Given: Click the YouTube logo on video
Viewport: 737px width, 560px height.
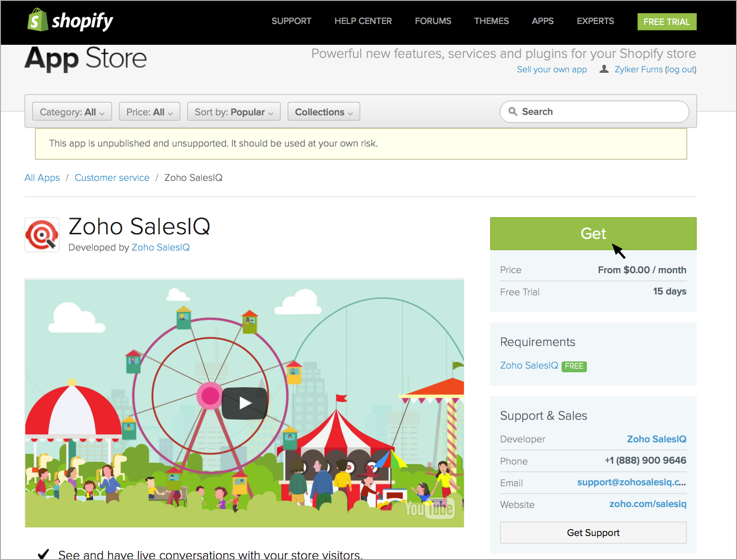Looking at the screenshot, I should pos(429,508).
